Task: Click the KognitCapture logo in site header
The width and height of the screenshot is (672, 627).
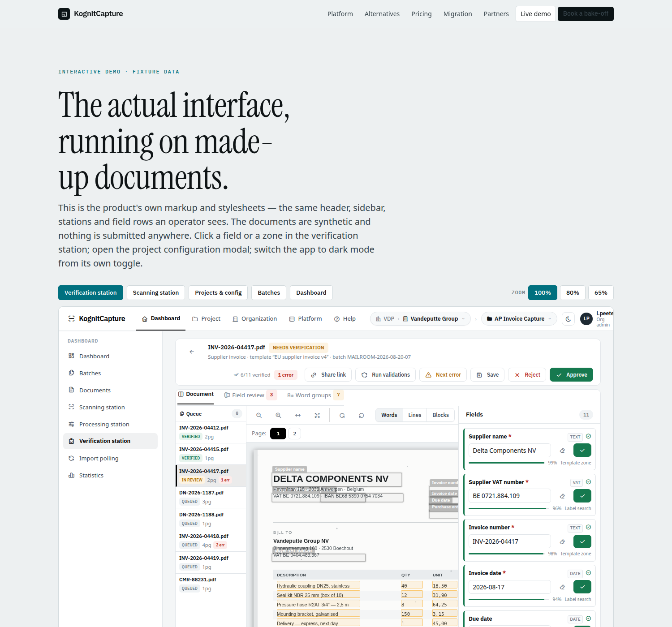Action: [x=90, y=14]
